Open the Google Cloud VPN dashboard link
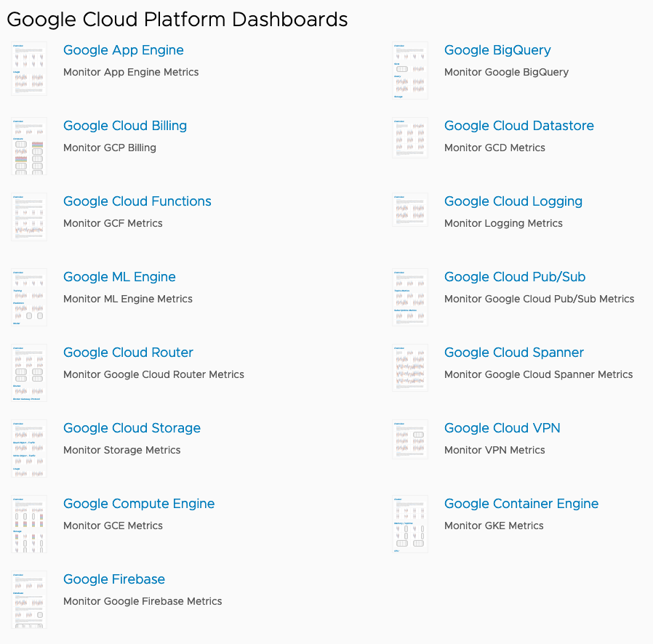 [502, 428]
